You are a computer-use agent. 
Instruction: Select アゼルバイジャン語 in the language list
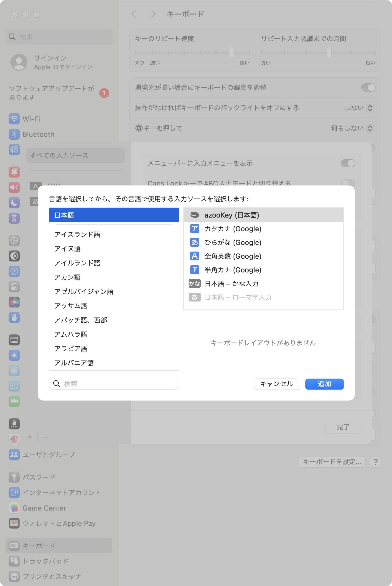114,292
